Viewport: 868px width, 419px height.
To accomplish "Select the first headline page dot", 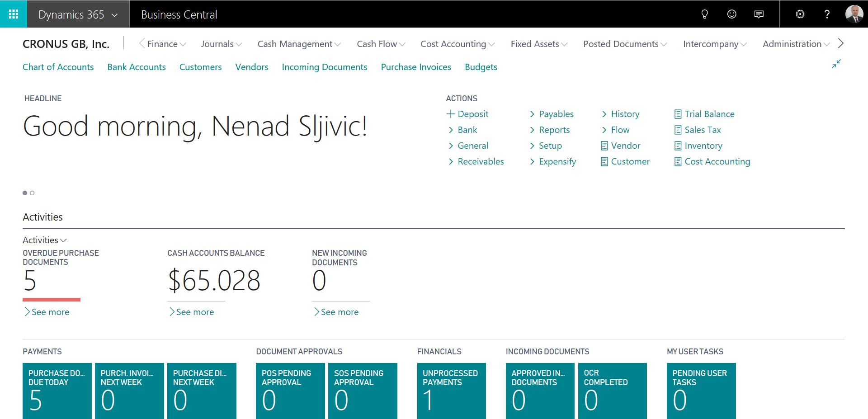I will click(x=25, y=193).
